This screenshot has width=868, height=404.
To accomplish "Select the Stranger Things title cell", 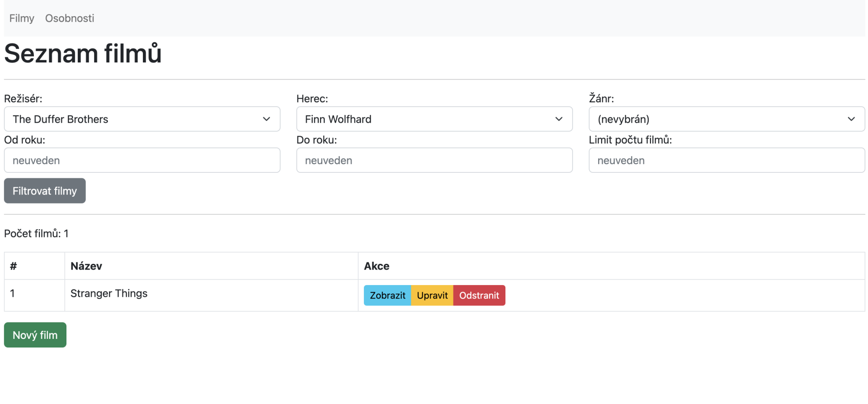I will [109, 294].
